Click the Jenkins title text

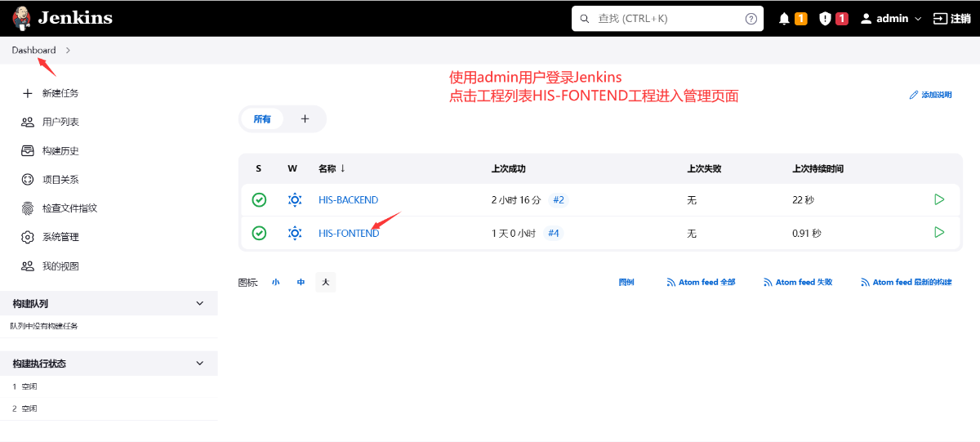pos(75,18)
